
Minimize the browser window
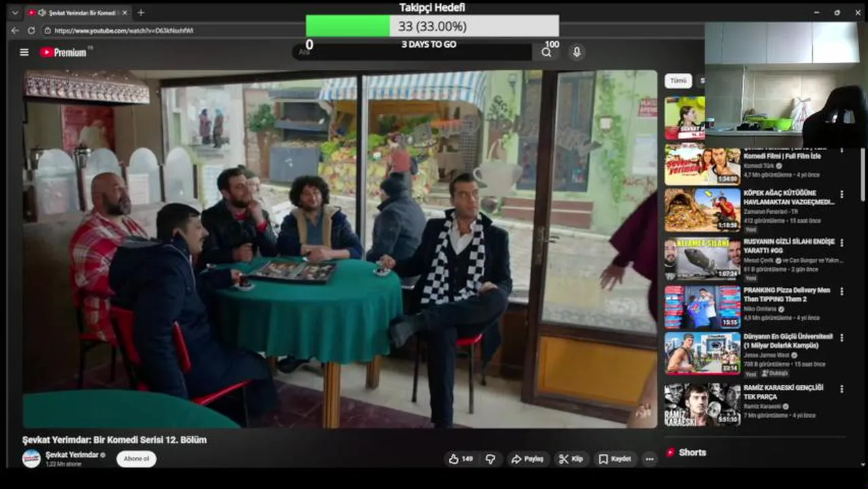tap(817, 12)
